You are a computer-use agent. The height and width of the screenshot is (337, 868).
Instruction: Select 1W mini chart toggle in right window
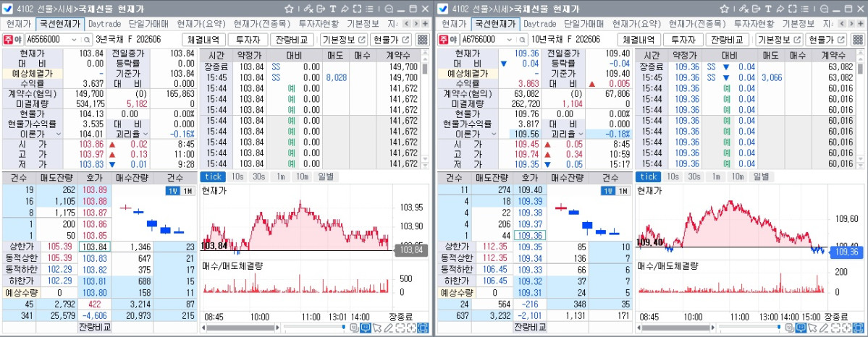608,191
